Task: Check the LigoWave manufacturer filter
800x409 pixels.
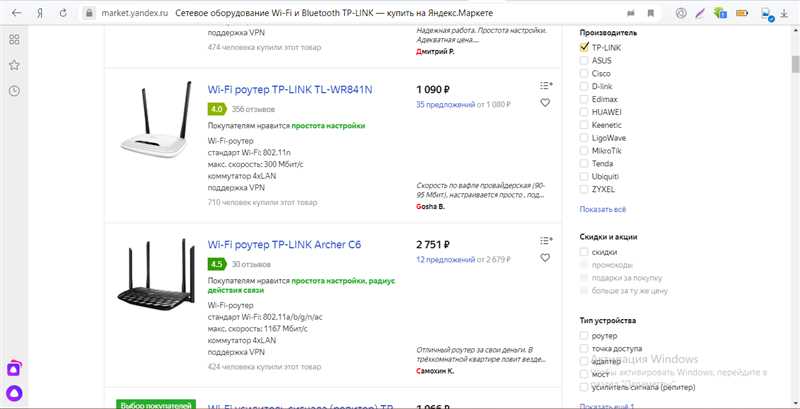Action: coord(584,138)
